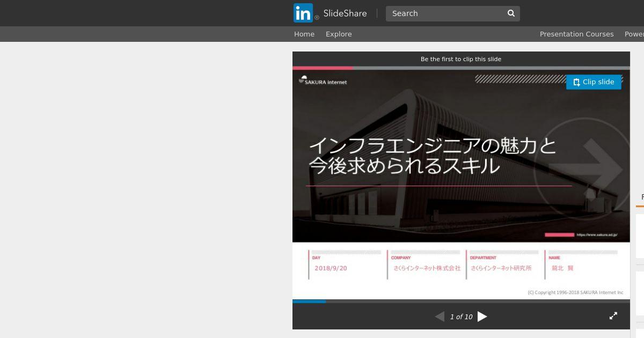Open the Home menu item
The image size is (644, 338).
pos(304,34)
